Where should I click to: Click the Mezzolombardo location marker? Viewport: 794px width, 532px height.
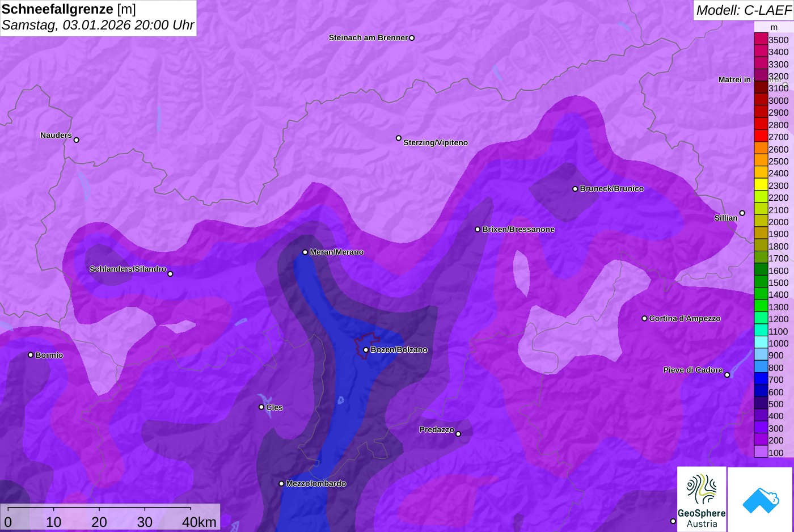point(281,484)
